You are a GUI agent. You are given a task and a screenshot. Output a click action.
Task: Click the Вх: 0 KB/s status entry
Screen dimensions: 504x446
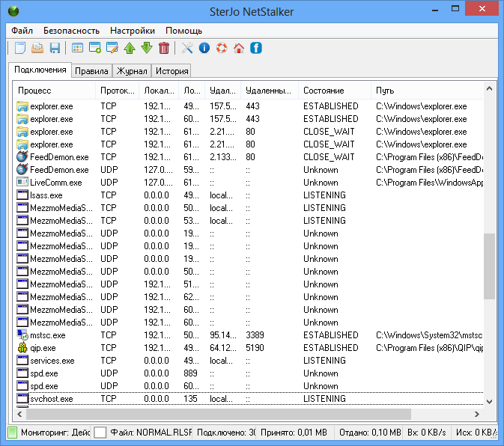point(427,433)
